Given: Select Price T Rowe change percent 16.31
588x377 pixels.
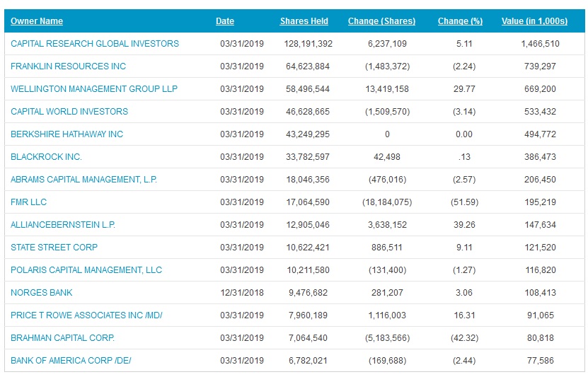Looking at the screenshot, I should (464, 315).
